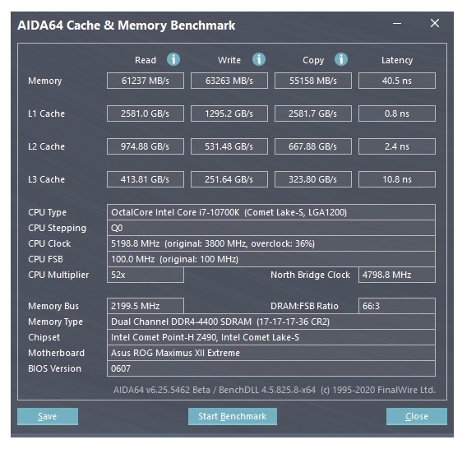Click the Copy info icon
Screen dimensions: 476x449
(x=341, y=59)
